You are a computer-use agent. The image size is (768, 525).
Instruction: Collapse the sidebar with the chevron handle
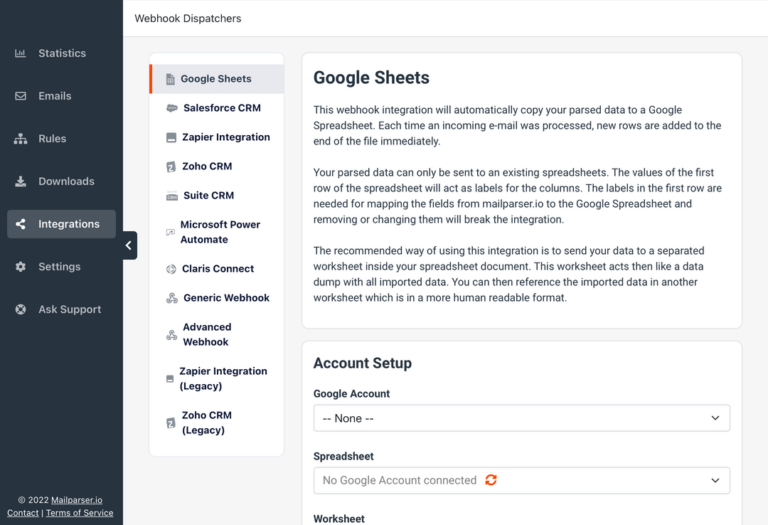[x=129, y=245]
